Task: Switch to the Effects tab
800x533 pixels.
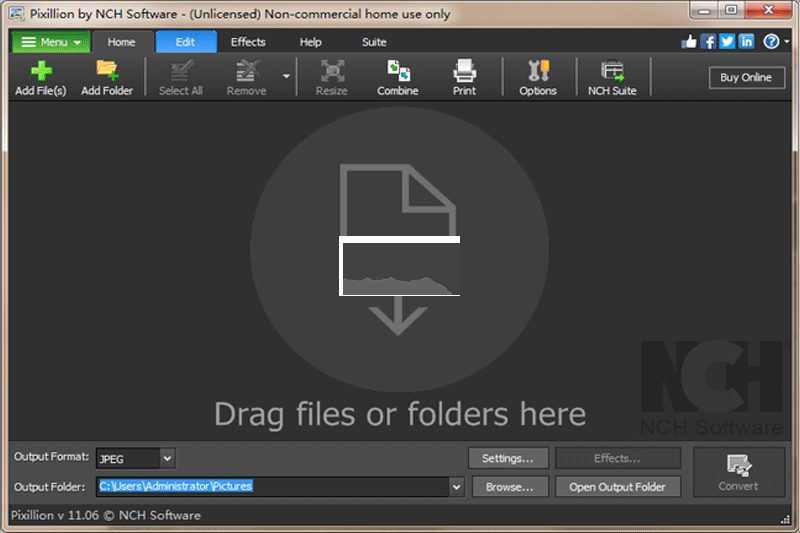Action: click(248, 42)
